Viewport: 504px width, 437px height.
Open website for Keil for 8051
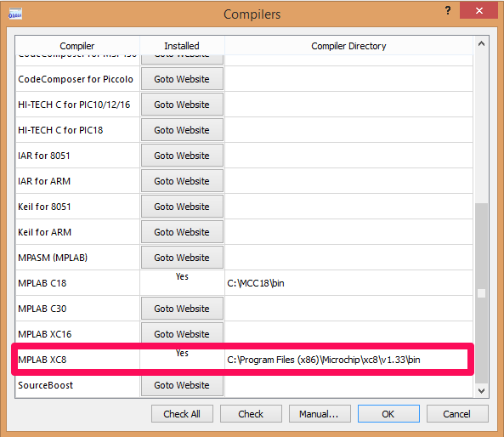182,207
